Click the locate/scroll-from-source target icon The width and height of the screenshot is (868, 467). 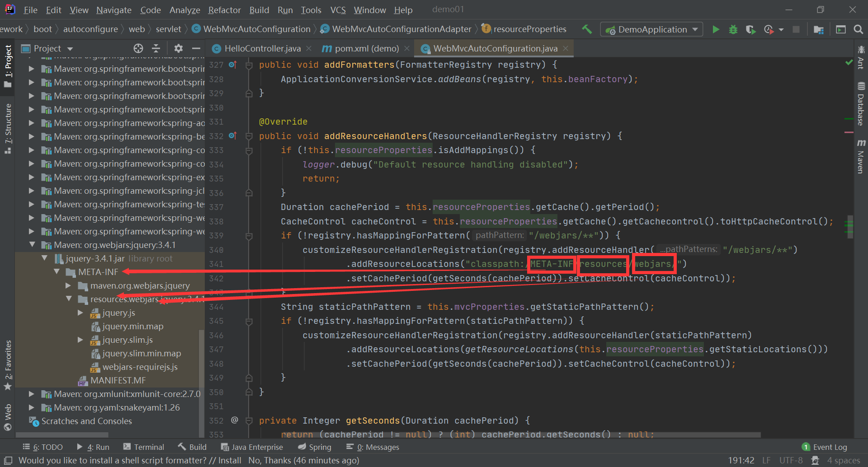(x=138, y=48)
